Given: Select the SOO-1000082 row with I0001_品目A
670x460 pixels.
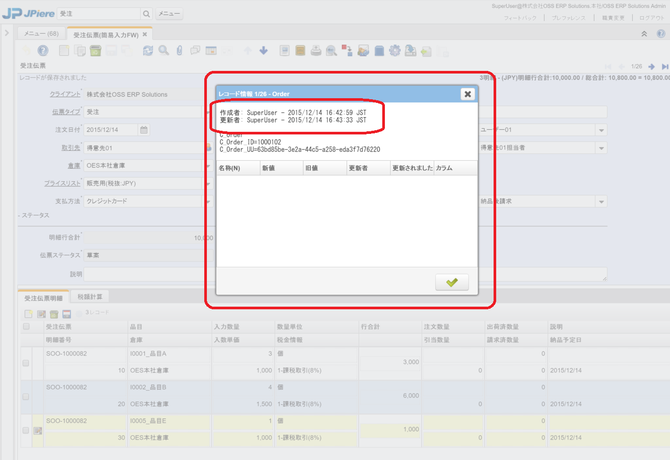Looking at the screenshot, I should pos(344,363).
